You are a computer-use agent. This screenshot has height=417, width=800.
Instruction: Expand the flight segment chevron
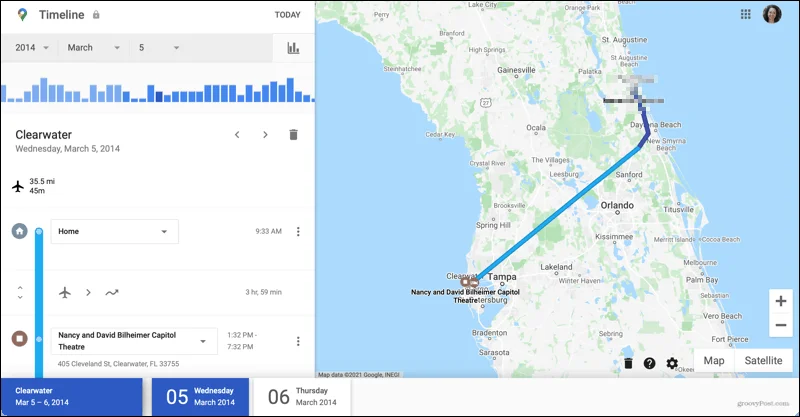pyautogui.click(x=88, y=292)
